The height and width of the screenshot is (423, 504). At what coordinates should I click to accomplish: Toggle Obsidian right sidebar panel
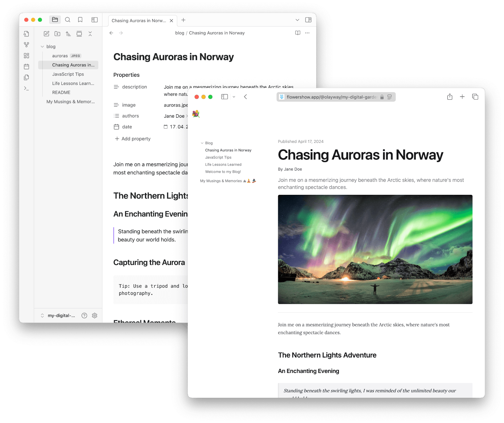coord(308,20)
